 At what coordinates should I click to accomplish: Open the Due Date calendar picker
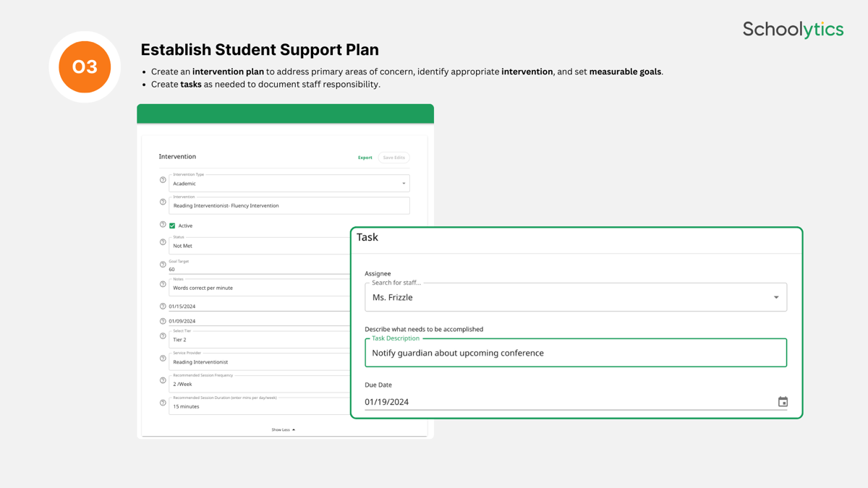(783, 402)
